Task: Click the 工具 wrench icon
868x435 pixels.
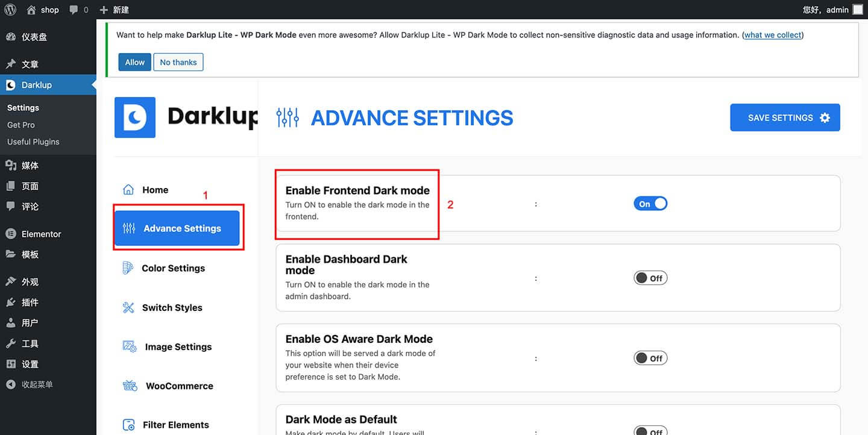Action: 11,343
